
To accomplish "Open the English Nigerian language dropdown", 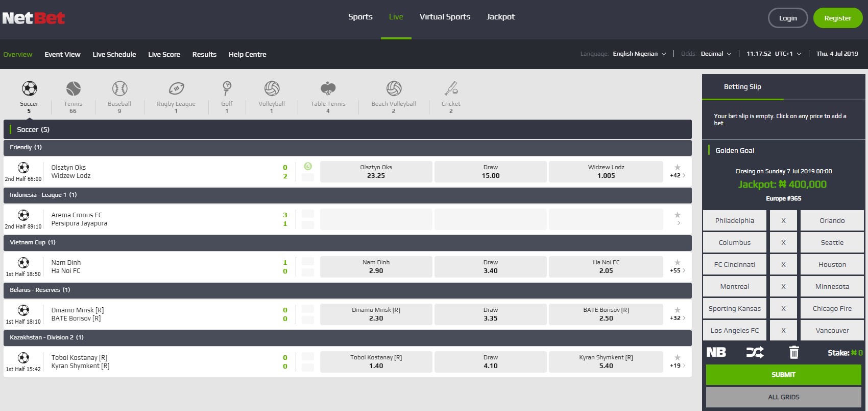I will [639, 54].
